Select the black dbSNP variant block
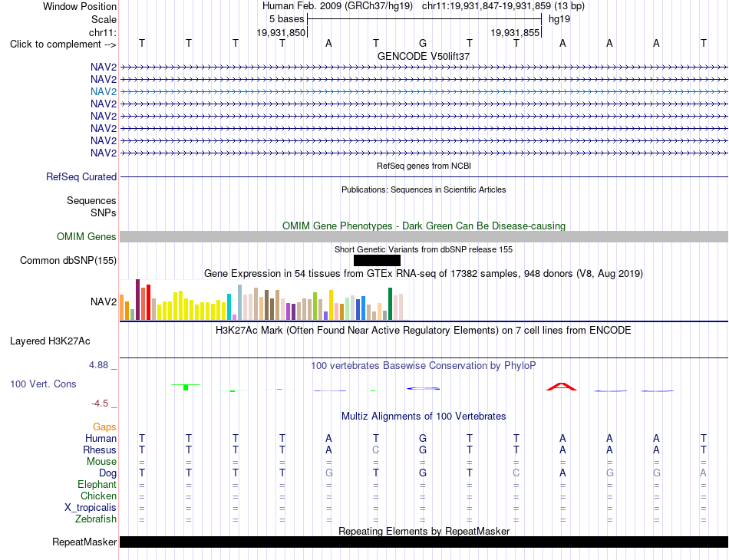729x560 pixels. point(377,260)
